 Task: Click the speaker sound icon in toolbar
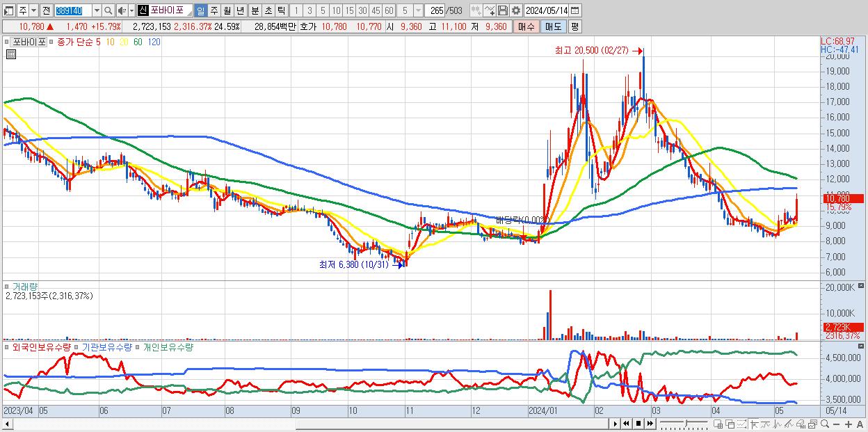point(121,10)
